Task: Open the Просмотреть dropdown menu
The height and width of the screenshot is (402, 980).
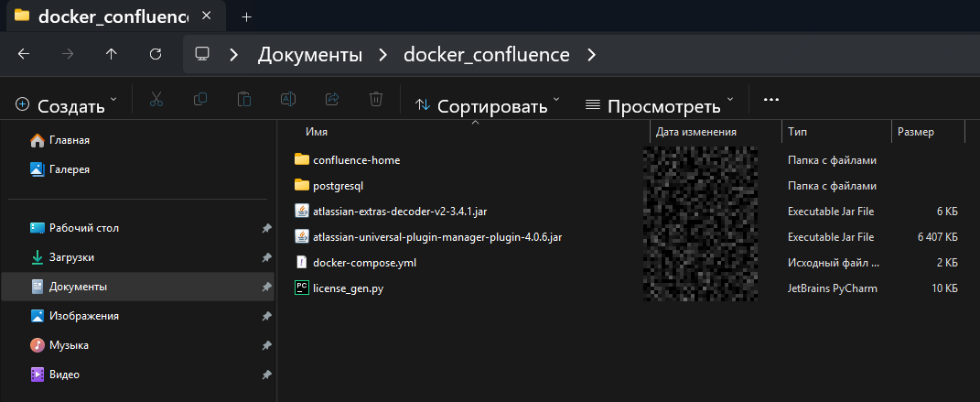Action: [x=660, y=105]
